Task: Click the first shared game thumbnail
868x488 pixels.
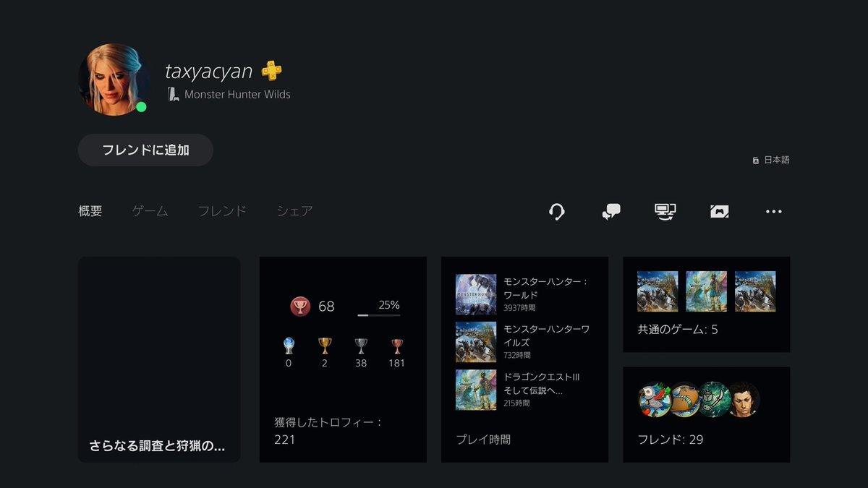Action: (x=658, y=291)
